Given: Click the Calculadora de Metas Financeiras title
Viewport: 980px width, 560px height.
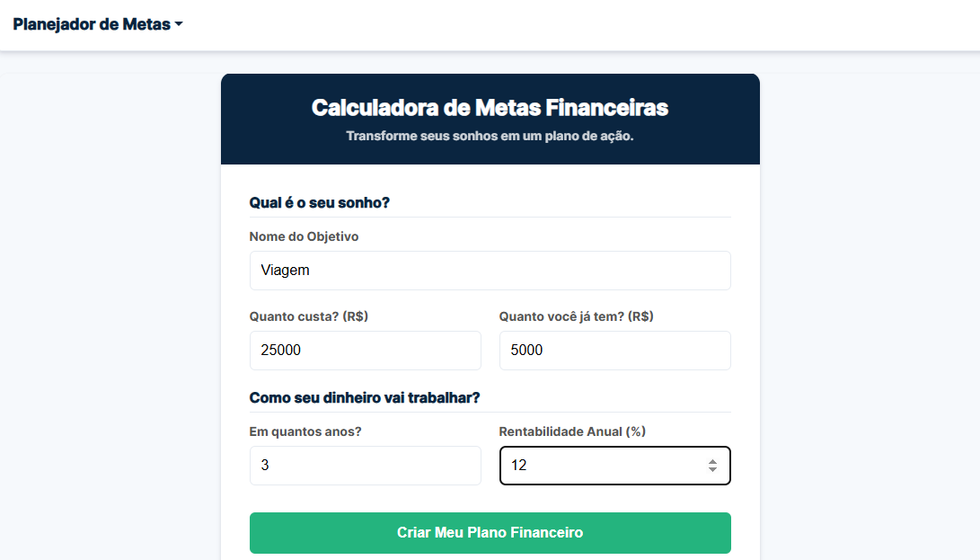Looking at the screenshot, I should click(490, 107).
